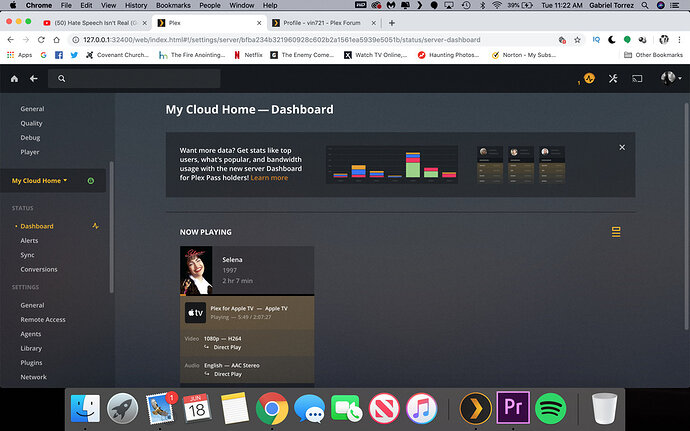Open General under Settings section

(32, 305)
